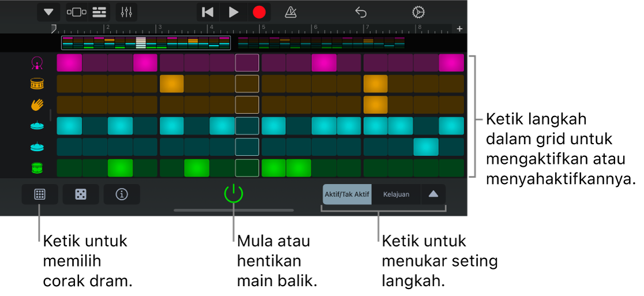Select the green tom drum row icon
The width and height of the screenshot is (644, 296).
coord(37,168)
